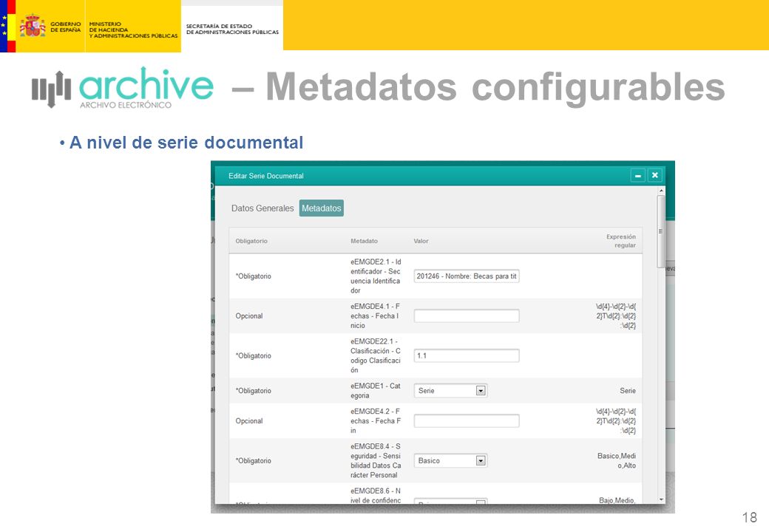Viewport: 769px width, 532px height.
Task: Click the eEMGDE22.1 Clasificación metadata label
Action: tap(376, 355)
